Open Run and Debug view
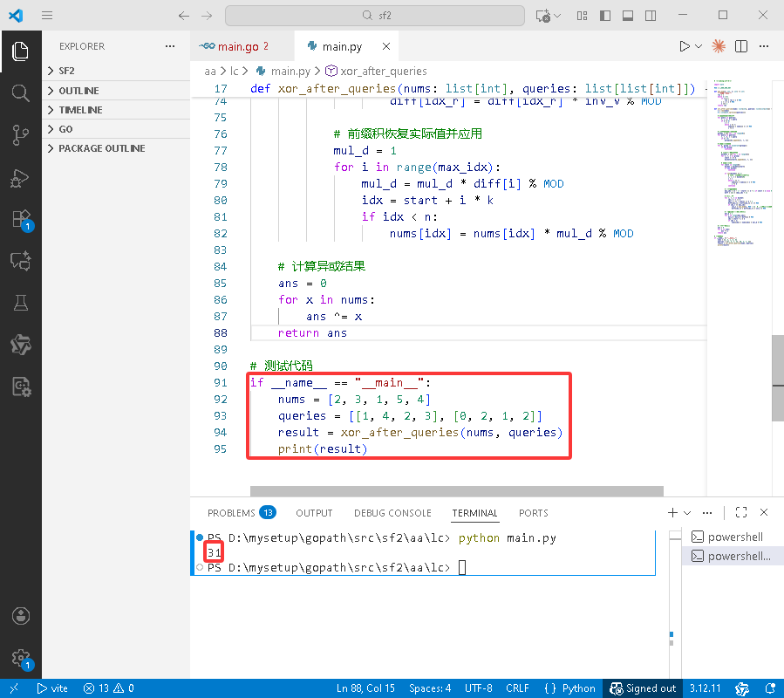This screenshot has height=698, width=784. click(21, 178)
